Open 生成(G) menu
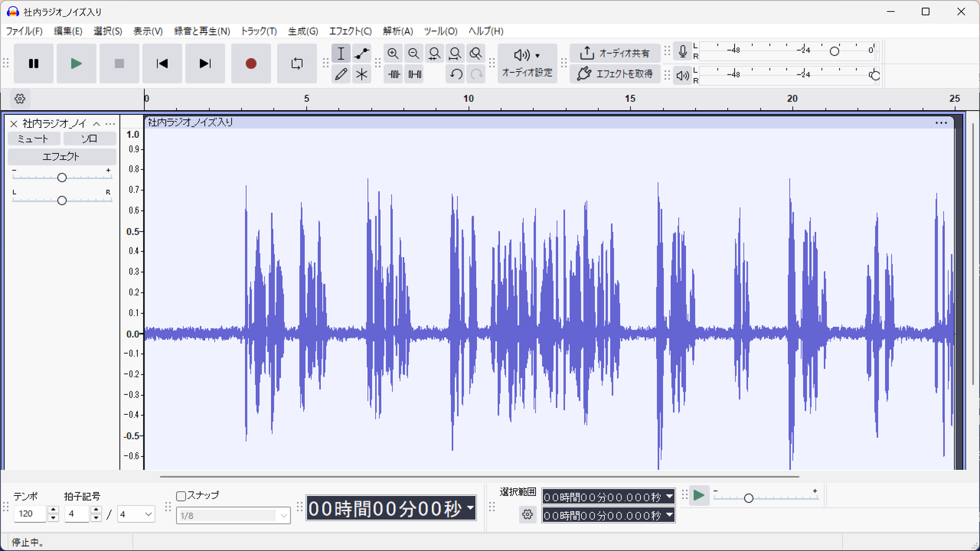 pyautogui.click(x=303, y=31)
